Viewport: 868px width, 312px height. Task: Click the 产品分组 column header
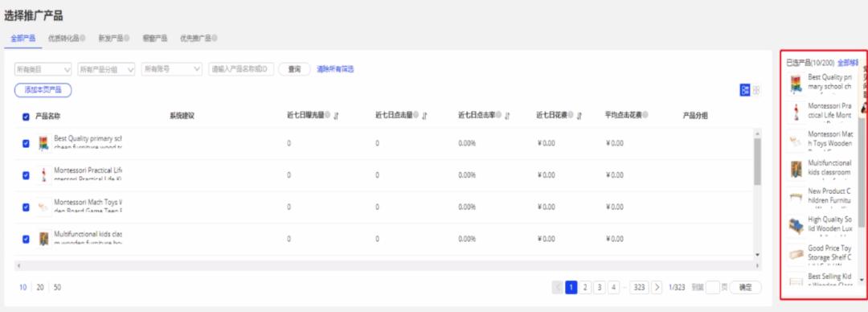tap(695, 116)
